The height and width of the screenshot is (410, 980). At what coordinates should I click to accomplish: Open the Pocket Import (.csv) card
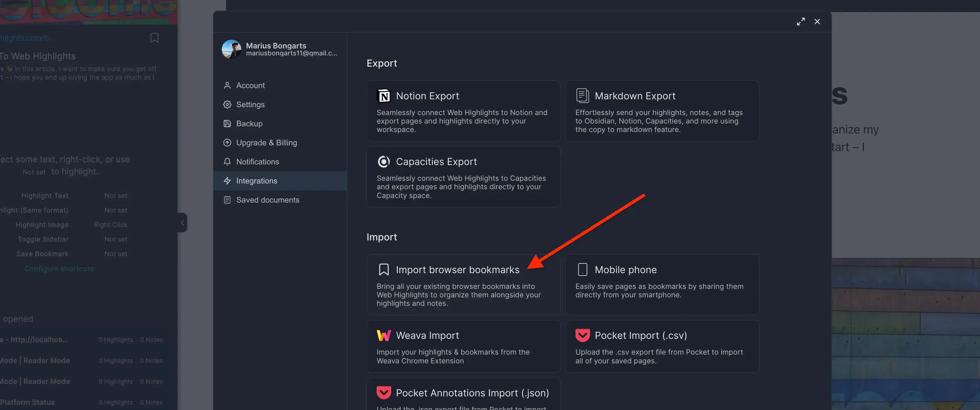(x=662, y=346)
